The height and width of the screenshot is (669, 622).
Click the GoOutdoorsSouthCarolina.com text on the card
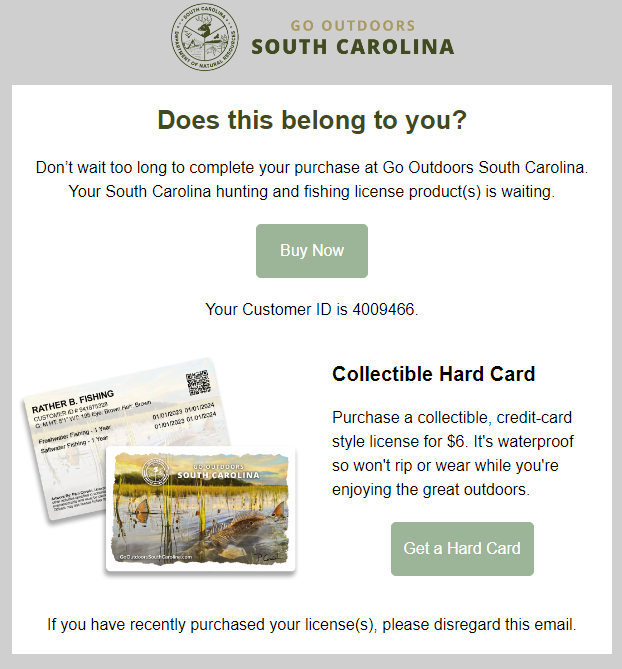(x=156, y=557)
